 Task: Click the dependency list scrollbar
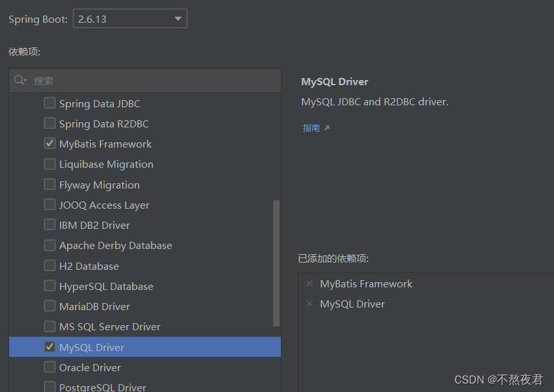(276, 263)
